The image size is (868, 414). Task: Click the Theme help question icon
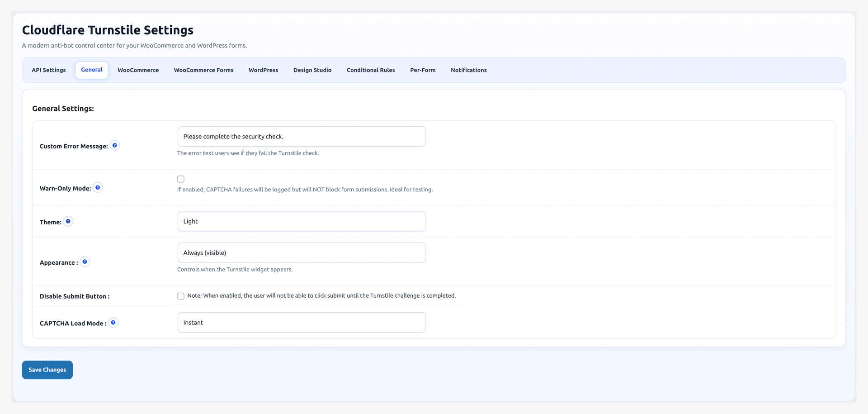pyautogui.click(x=68, y=221)
